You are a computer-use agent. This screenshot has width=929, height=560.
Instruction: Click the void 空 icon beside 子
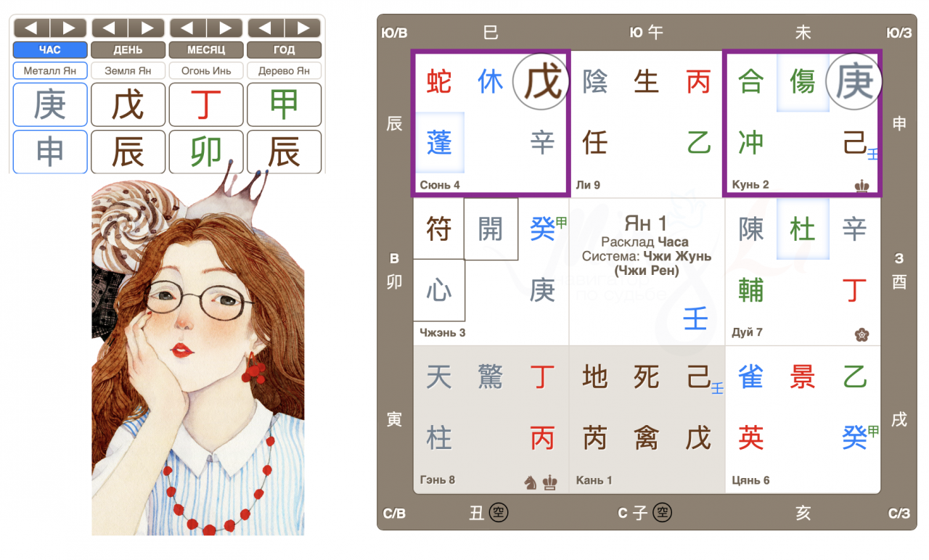point(662,513)
